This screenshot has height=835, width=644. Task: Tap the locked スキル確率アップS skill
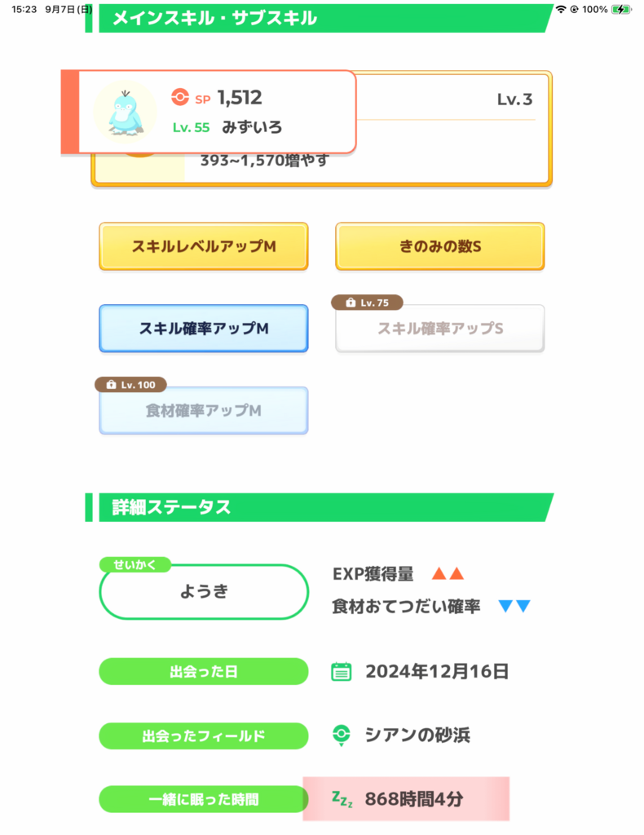439,329
